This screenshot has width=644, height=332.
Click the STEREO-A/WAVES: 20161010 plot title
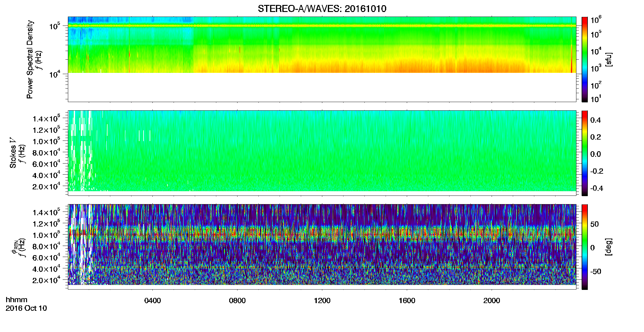pos(322,9)
